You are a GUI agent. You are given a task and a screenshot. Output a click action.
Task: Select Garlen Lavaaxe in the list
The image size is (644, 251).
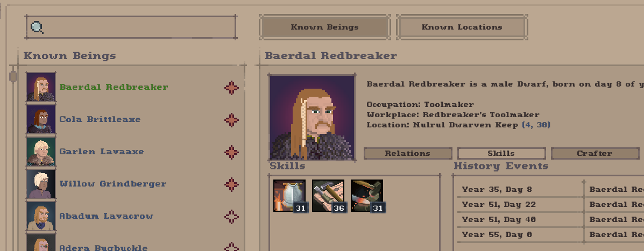[x=102, y=152]
